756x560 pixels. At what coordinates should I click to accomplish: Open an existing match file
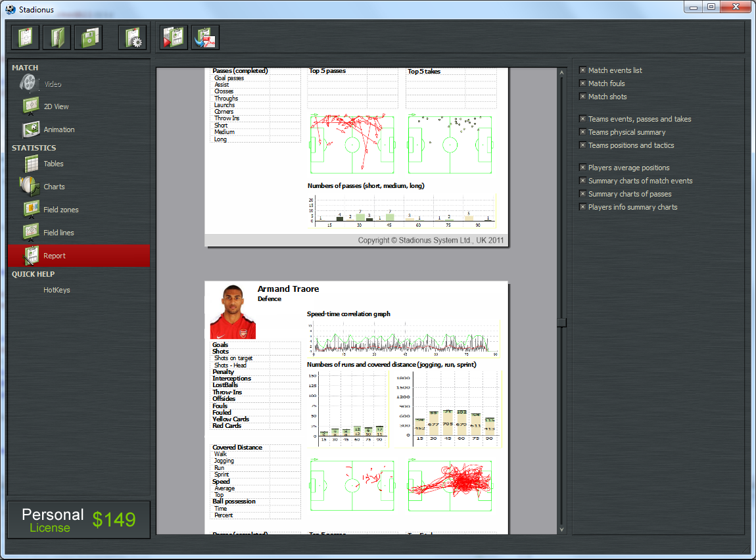[x=57, y=37]
